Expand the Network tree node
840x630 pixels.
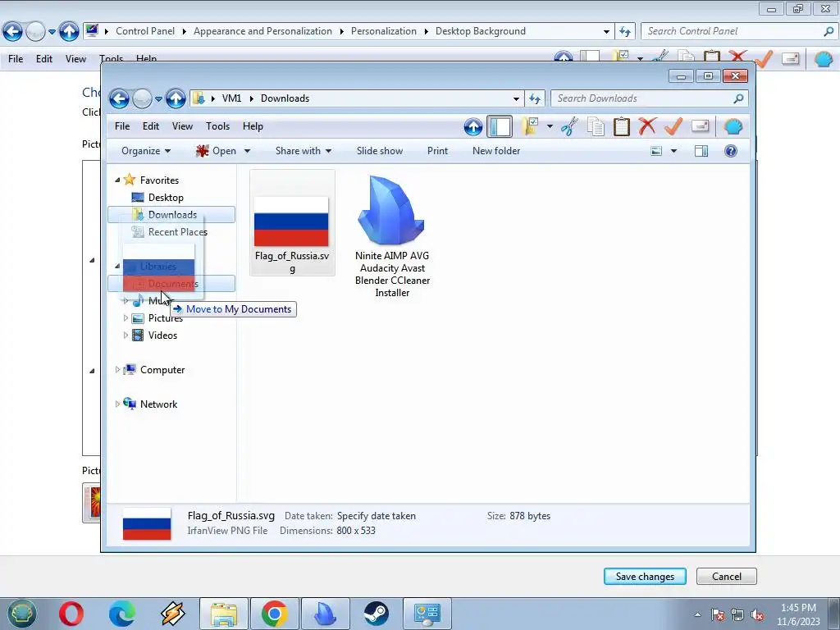click(x=117, y=404)
